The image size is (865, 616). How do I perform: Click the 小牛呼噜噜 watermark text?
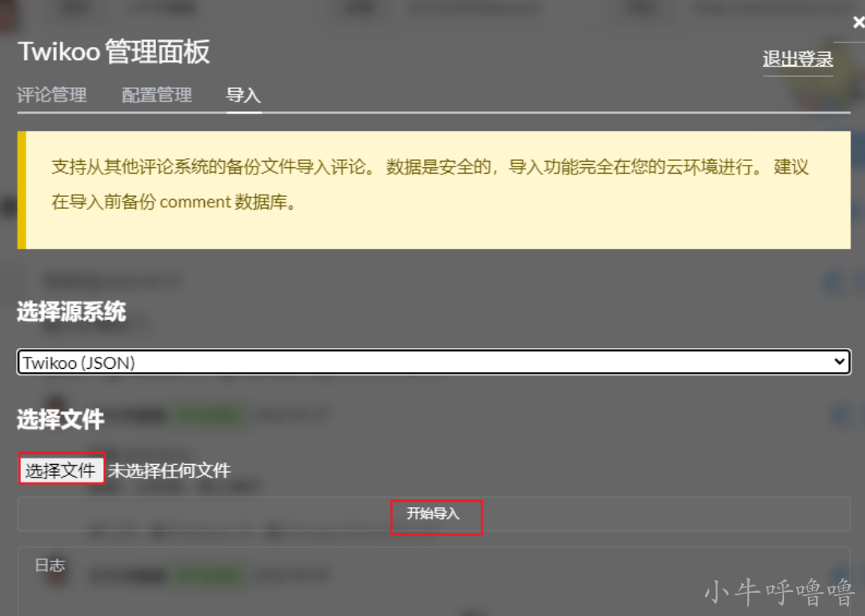pos(779,592)
